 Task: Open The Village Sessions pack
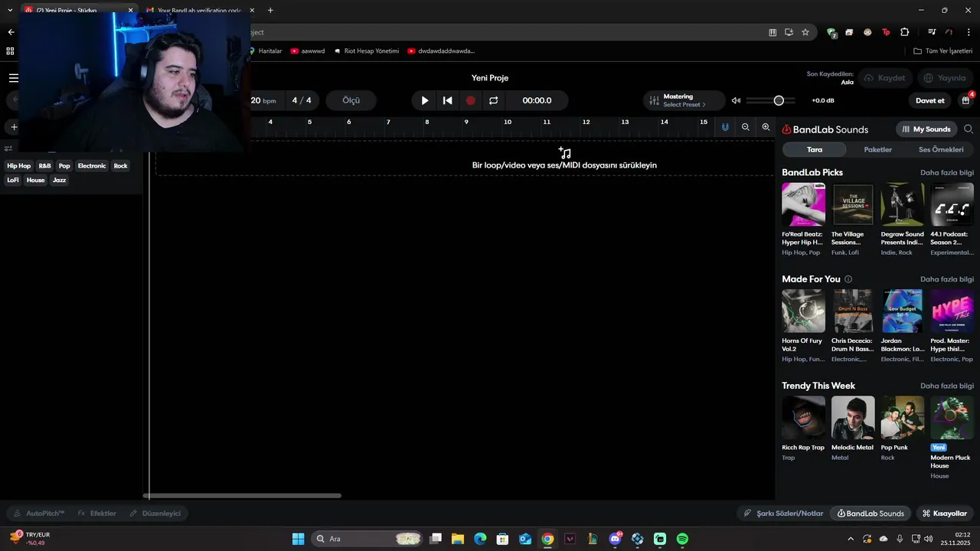click(x=853, y=204)
